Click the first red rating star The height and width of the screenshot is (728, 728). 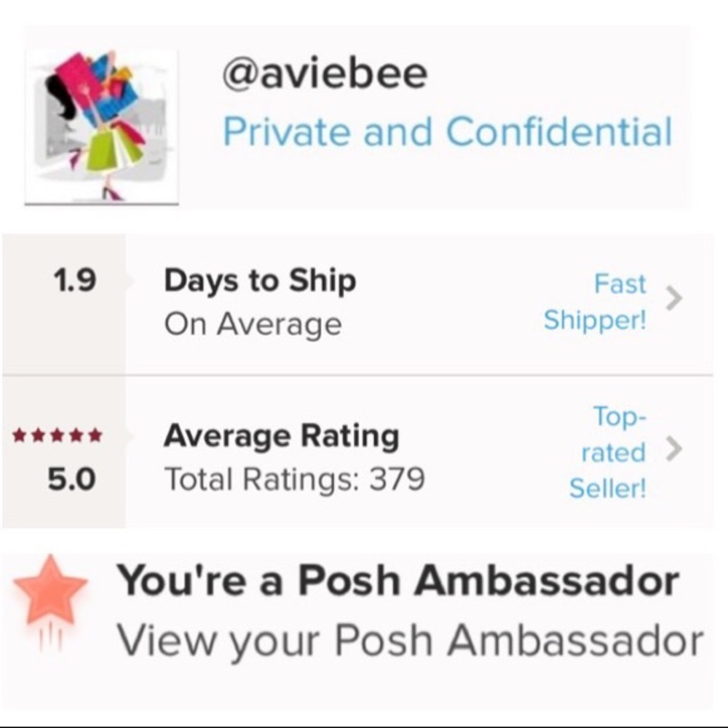[x=20, y=436]
